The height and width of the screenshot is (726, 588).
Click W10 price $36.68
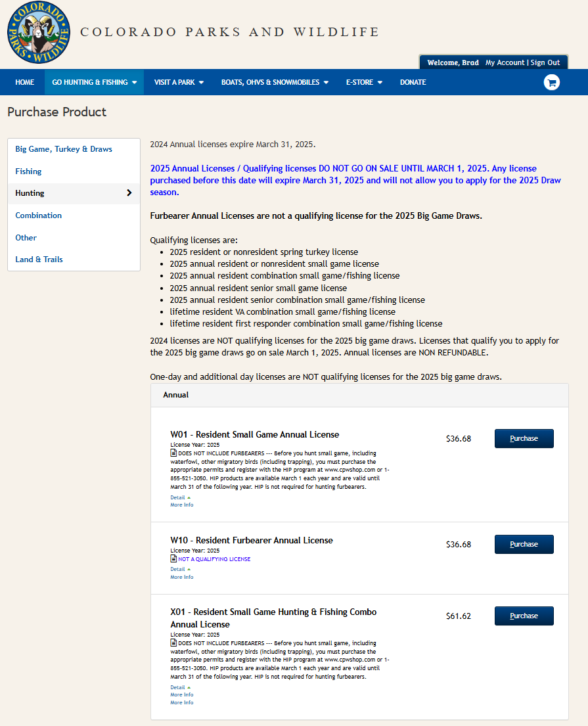(x=459, y=545)
